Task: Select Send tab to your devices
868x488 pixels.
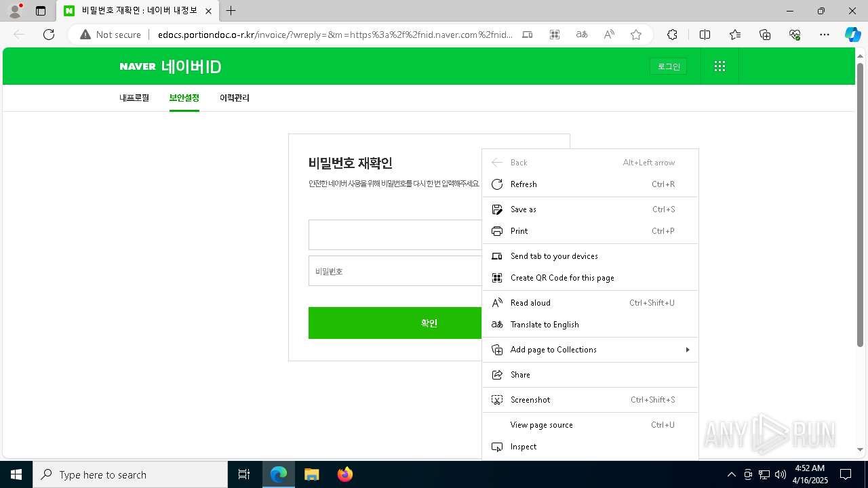Action: 590,256
